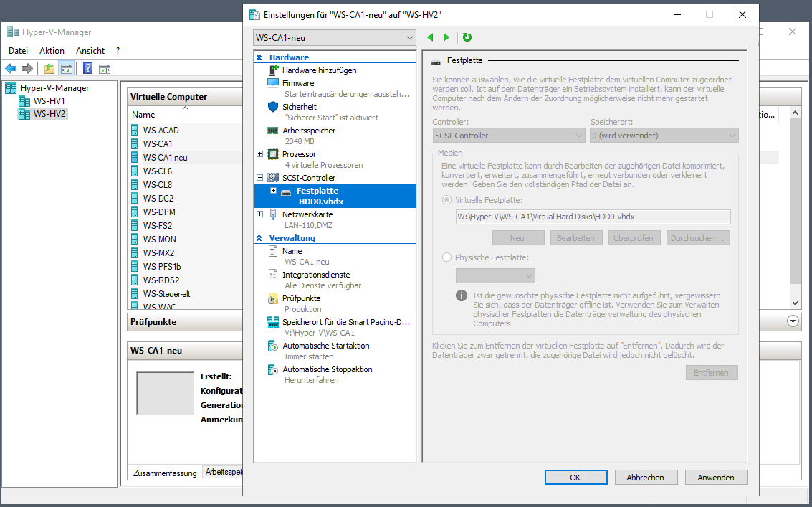
Task: Select WS-MON in virtual computer list
Action: point(160,239)
